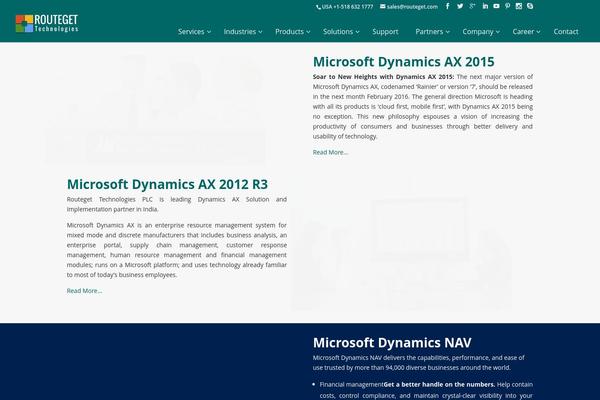
Task: Select the Services label in the navigation
Action: (191, 32)
